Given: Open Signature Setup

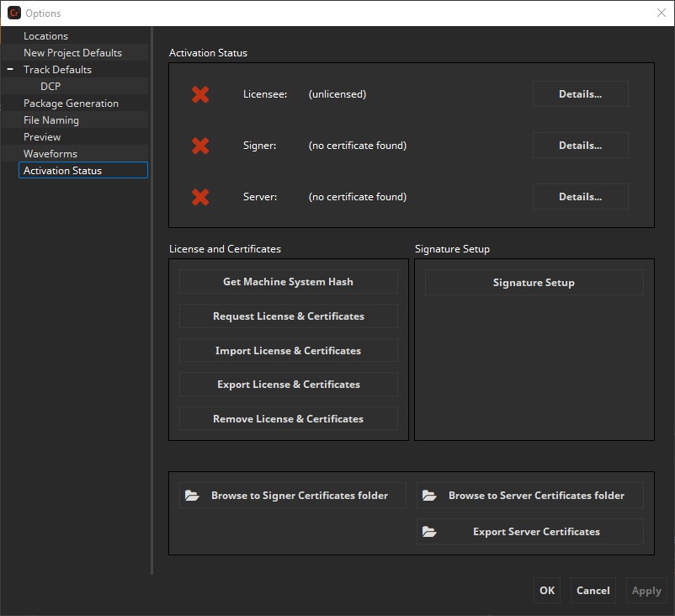Looking at the screenshot, I should pyautogui.click(x=534, y=283).
